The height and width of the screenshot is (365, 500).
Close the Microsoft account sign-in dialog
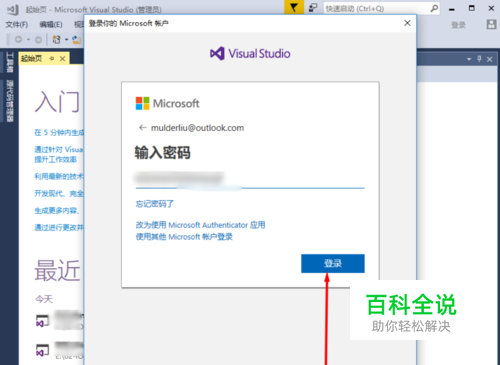point(407,23)
